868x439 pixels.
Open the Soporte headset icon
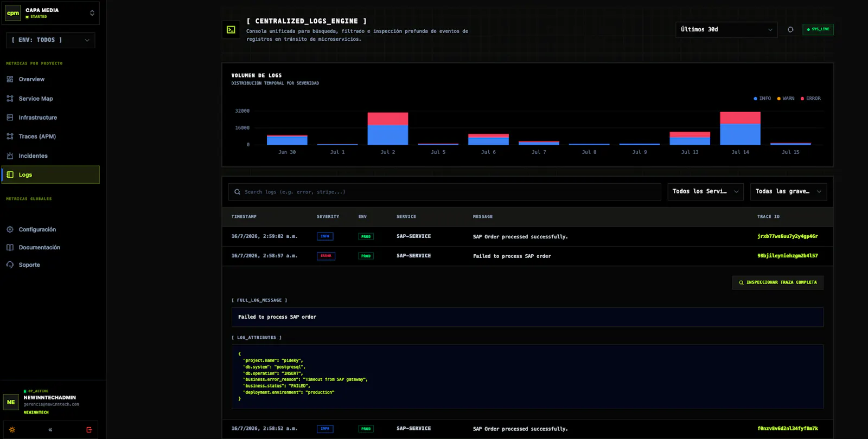click(x=10, y=265)
